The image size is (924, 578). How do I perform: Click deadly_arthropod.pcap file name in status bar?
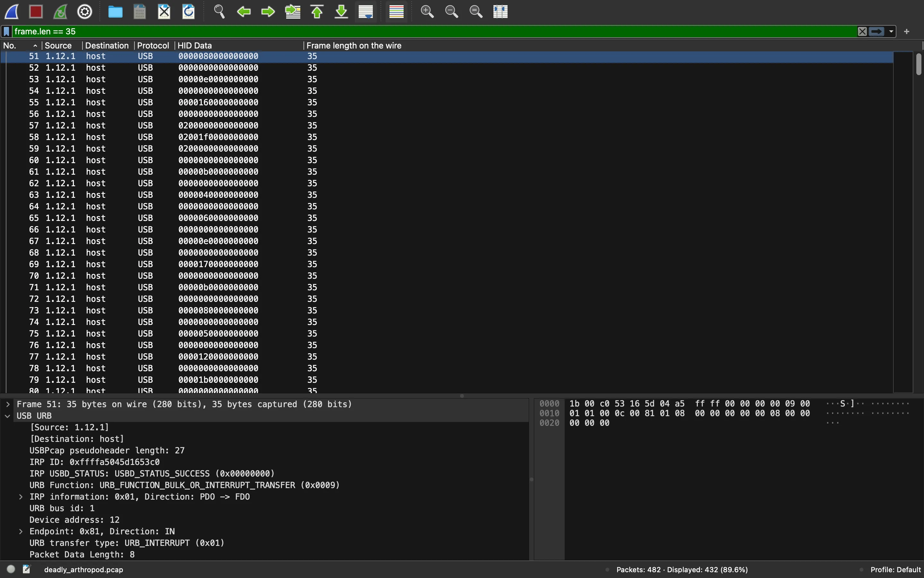coord(84,570)
